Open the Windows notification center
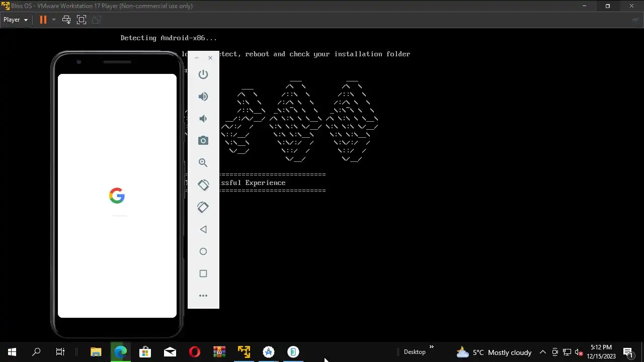This screenshot has height=362, width=644. (628, 352)
